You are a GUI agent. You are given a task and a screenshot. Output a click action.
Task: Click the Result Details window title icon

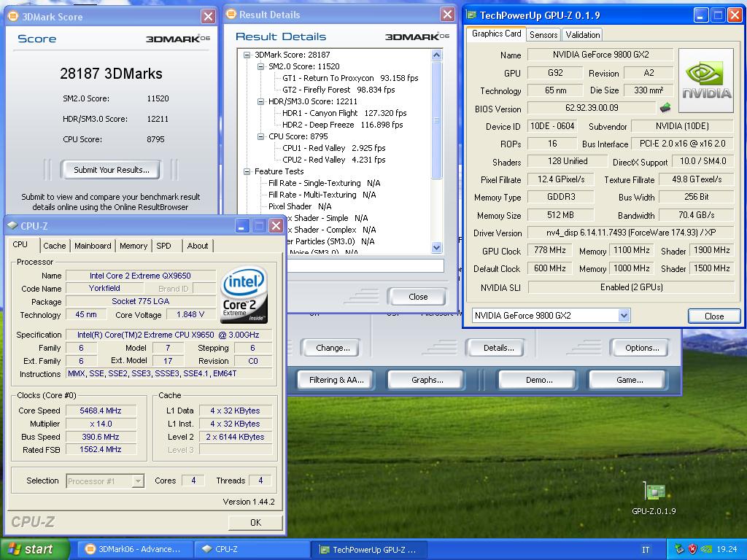click(x=231, y=15)
